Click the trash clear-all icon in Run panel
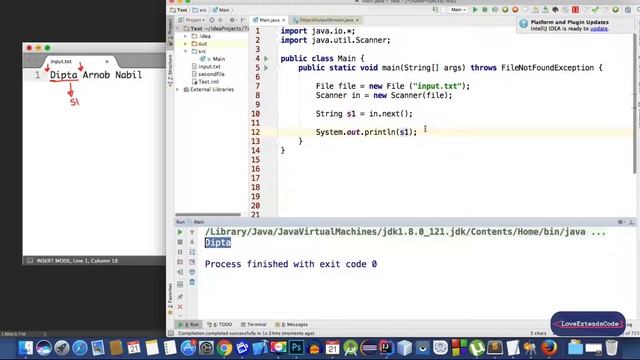Viewport: 640px width, 360px height. 192,282
